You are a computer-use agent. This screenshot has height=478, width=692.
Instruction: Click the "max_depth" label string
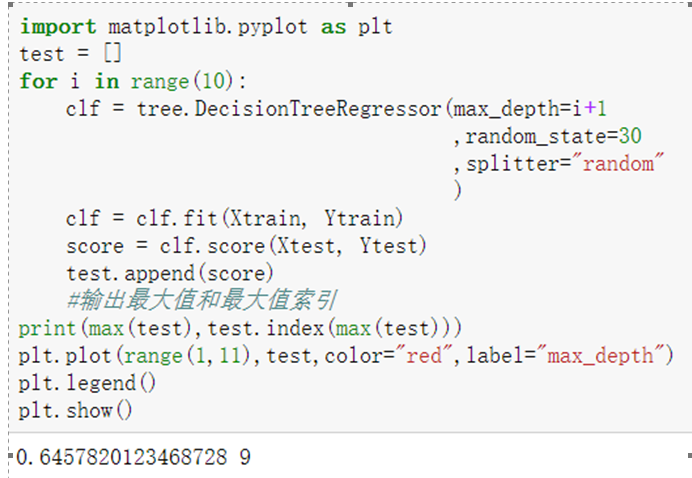(x=606, y=355)
